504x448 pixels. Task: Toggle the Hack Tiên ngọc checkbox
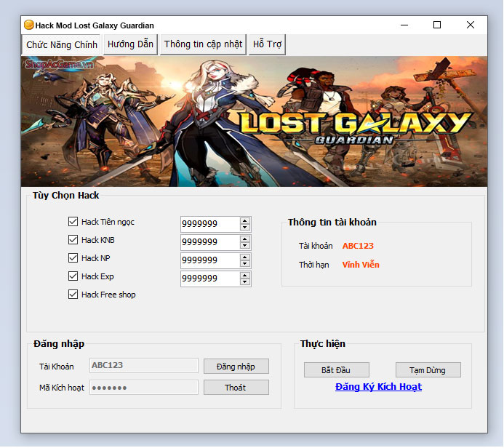point(73,221)
